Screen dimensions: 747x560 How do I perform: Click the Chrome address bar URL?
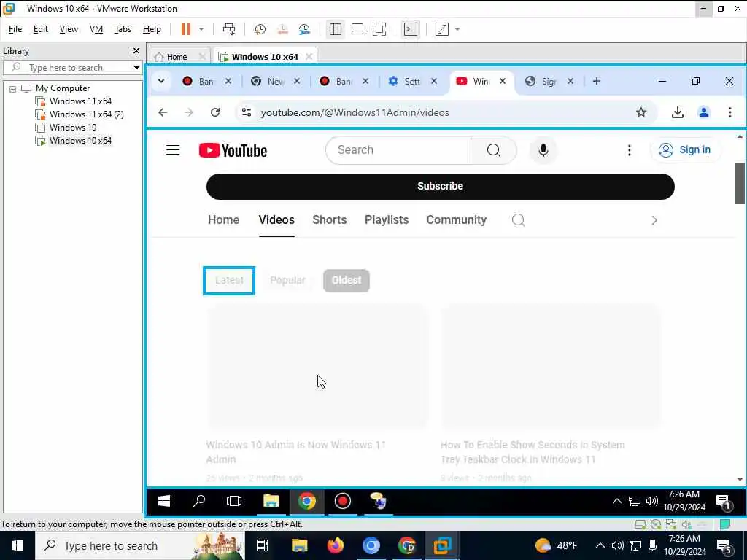coord(355,113)
